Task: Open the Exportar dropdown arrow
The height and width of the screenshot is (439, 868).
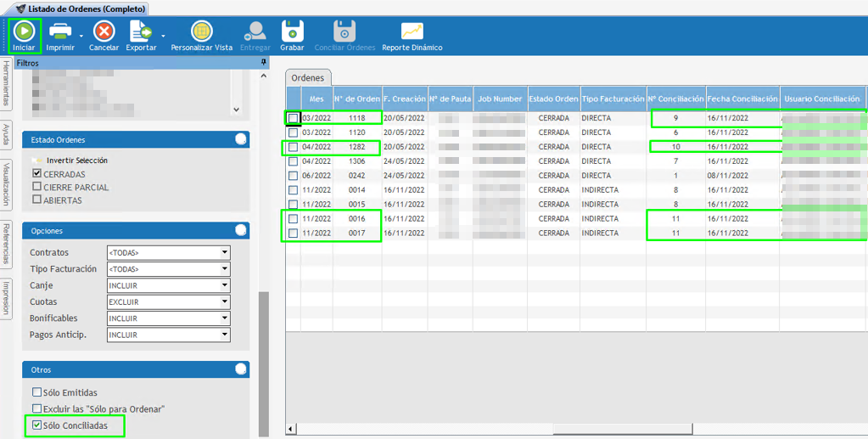Action: coord(163,37)
